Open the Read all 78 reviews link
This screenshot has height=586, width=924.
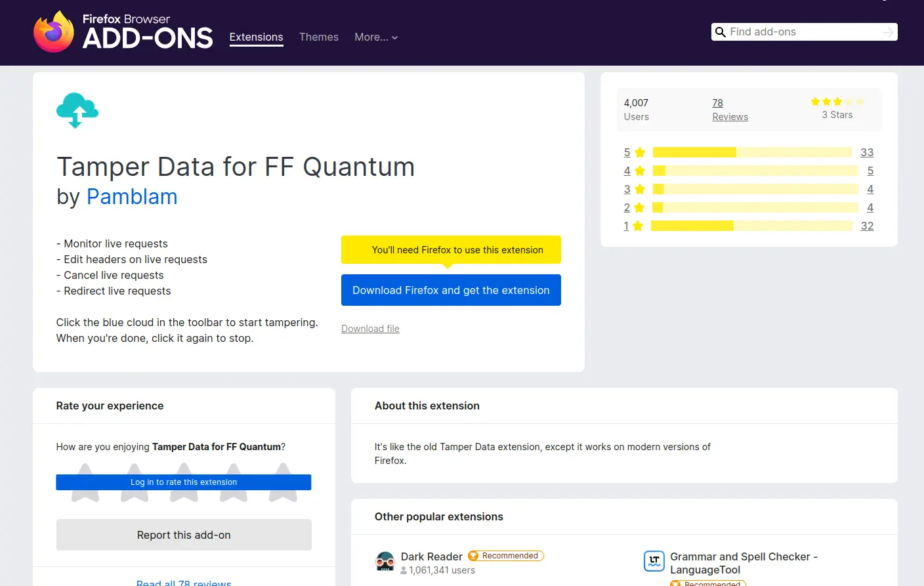pyautogui.click(x=184, y=583)
